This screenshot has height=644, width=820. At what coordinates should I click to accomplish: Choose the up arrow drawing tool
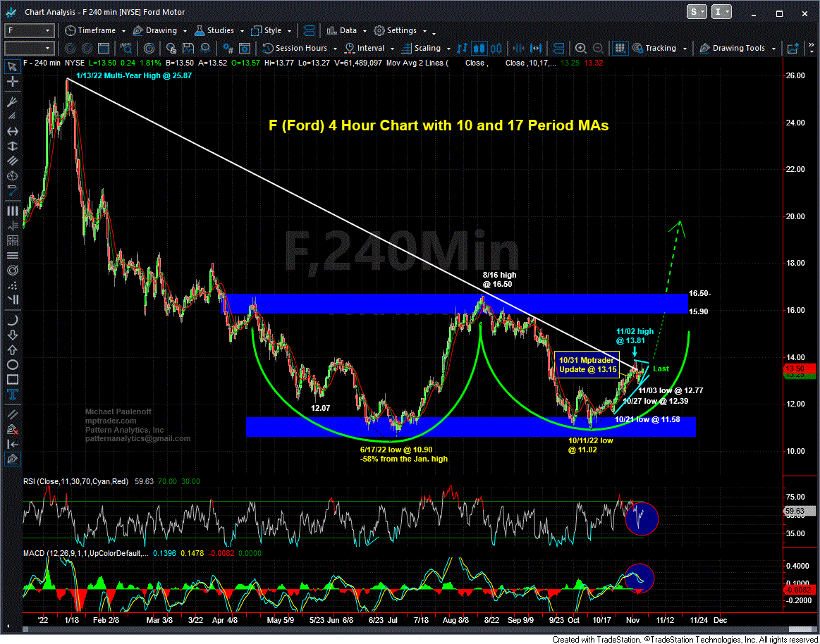12,349
